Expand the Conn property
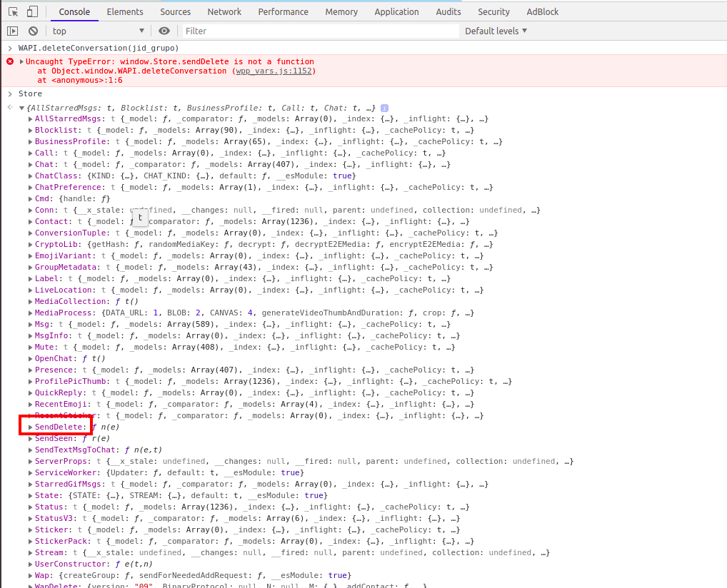The image size is (727, 588). 31,211
